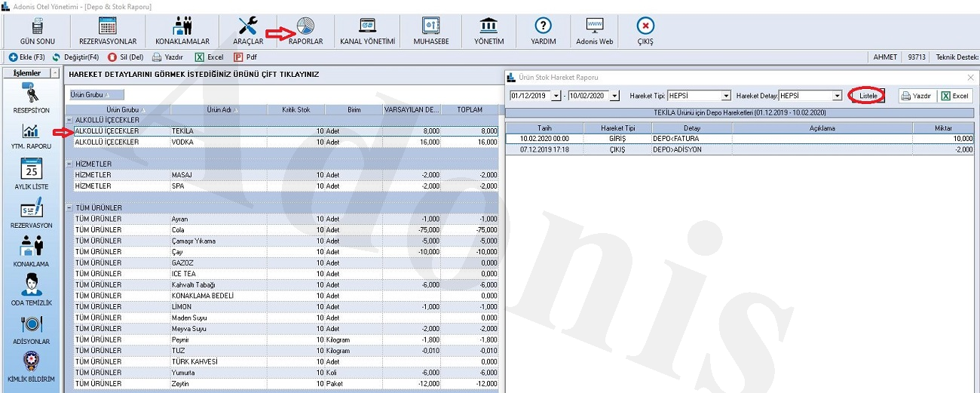Screen dimensions: 980x393
Task: Collapse the TÜM ÜRÜNLER group
Action: (69, 207)
